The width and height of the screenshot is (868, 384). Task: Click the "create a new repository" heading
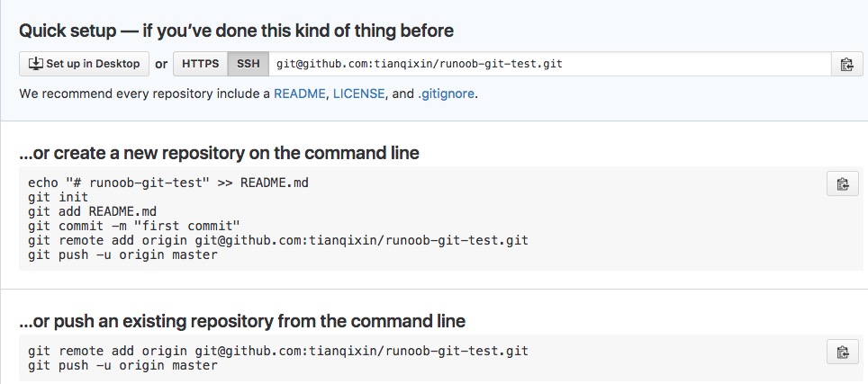point(219,153)
